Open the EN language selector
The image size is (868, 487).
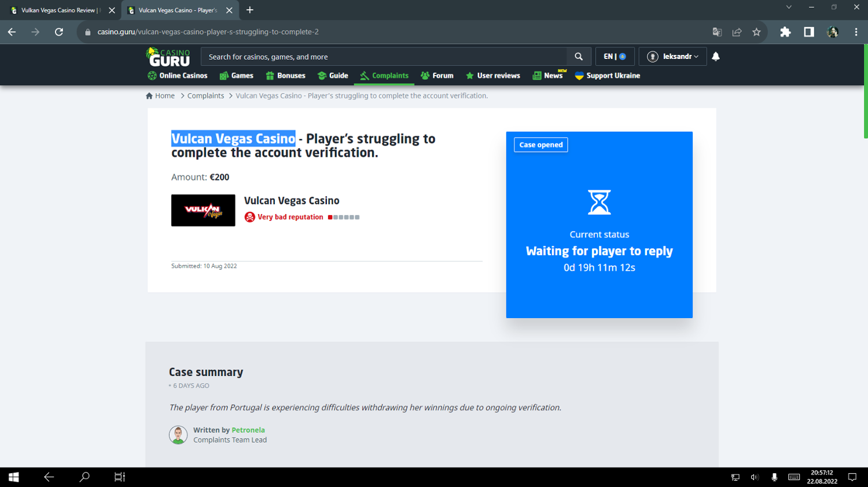614,57
